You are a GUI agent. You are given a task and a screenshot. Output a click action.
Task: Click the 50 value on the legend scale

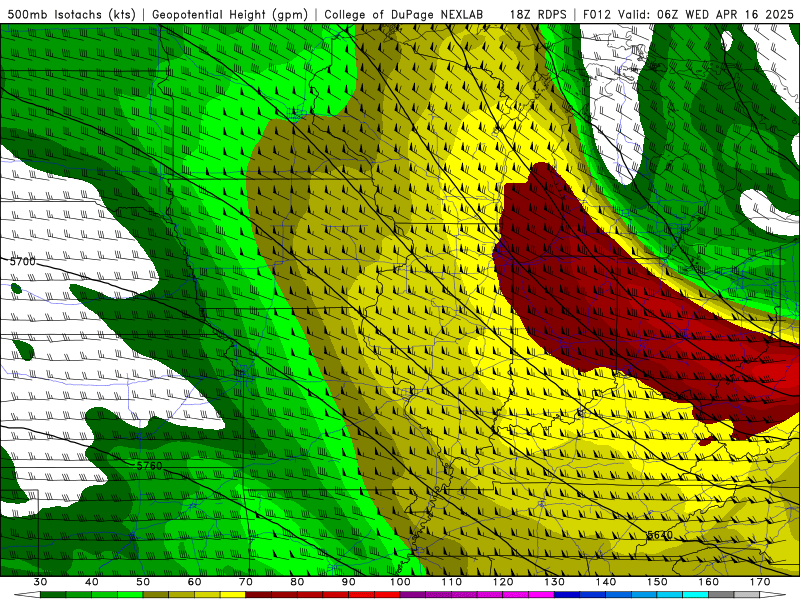pyautogui.click(x=143, y=582)
